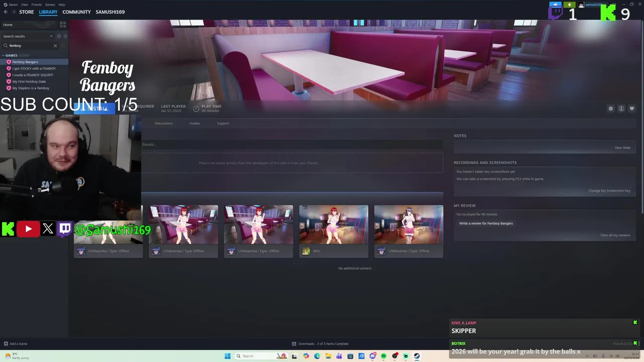Select Femboy Bangers in game list
The width and height of the screenshot is (644, 362).
(x=34, y=62)
